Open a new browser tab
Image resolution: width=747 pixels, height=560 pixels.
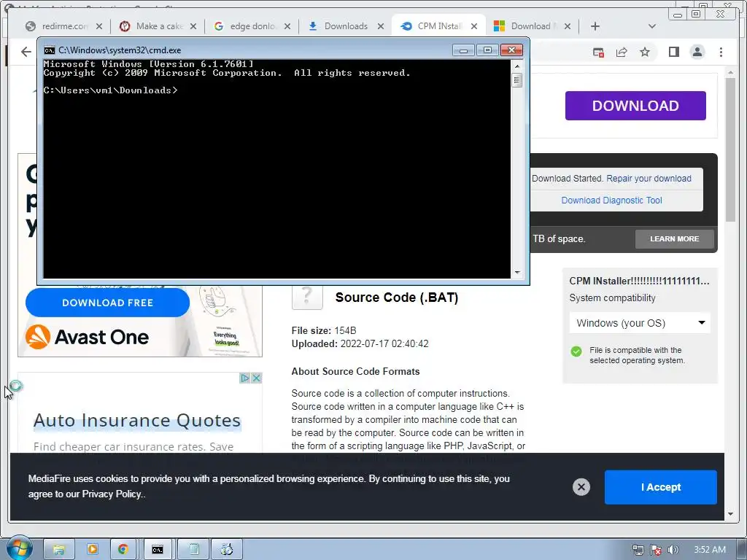pyautogui.click(x=595, y=26)
